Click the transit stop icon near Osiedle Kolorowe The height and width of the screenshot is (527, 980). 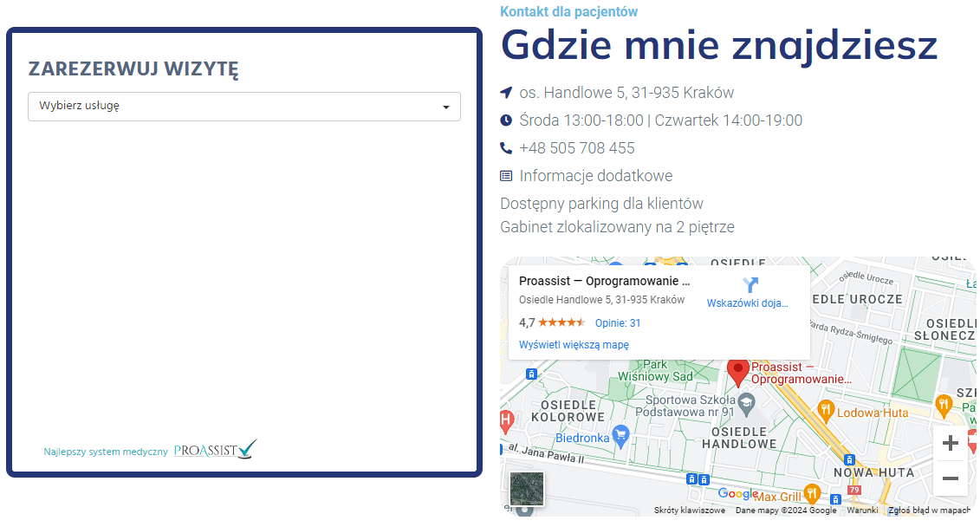click(x=531, y=374)
